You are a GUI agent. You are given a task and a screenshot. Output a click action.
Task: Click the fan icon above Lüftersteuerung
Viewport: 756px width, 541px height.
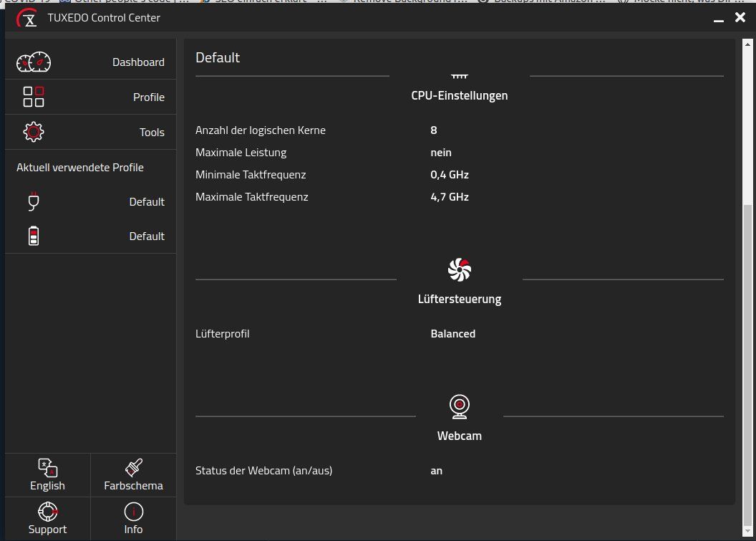coord(460,269)
